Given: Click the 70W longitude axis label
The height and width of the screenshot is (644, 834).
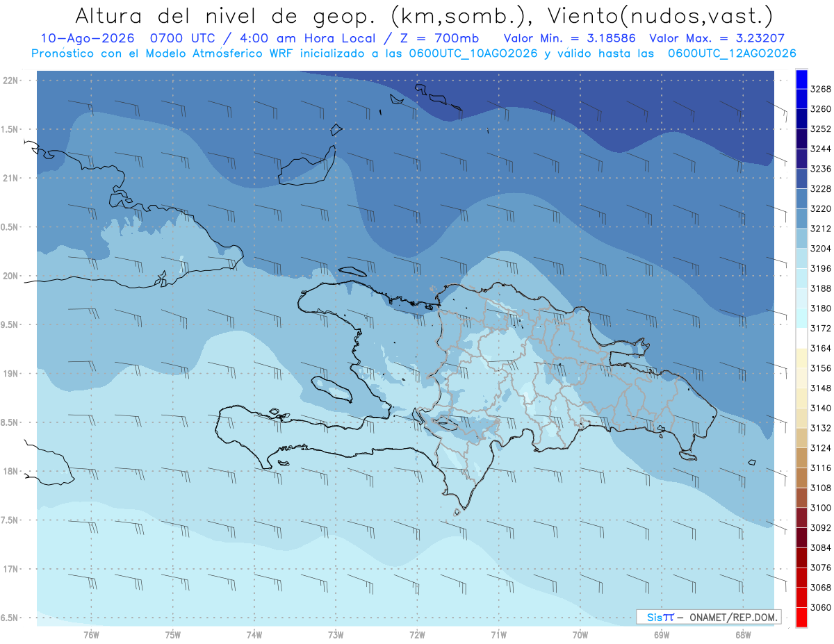Looking at the screenshot, I should click(x=580, y=635).
